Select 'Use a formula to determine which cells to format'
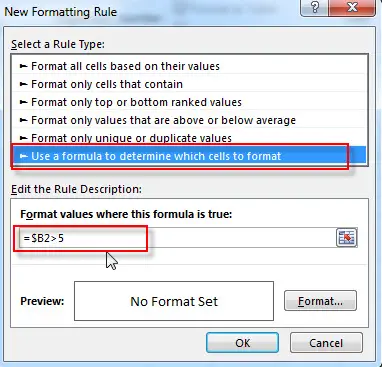 click(x=189, y=156)
